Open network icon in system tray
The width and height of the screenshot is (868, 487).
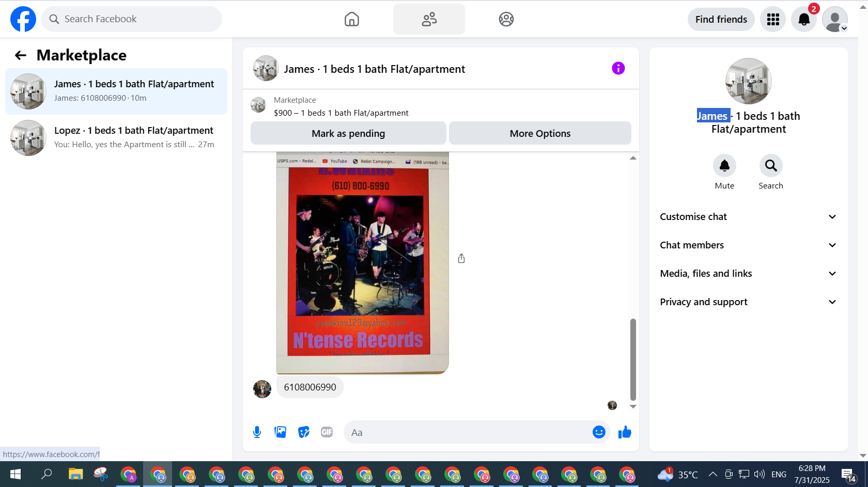coord(744,474)
